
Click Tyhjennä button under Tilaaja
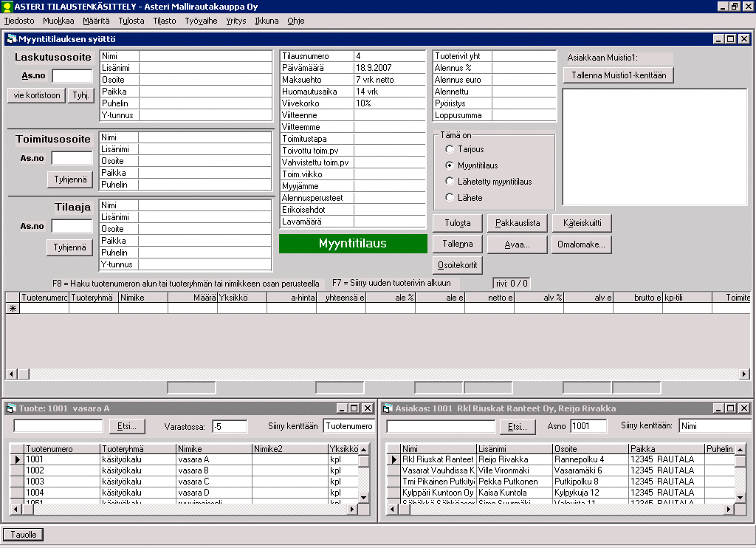coord(70,247)
